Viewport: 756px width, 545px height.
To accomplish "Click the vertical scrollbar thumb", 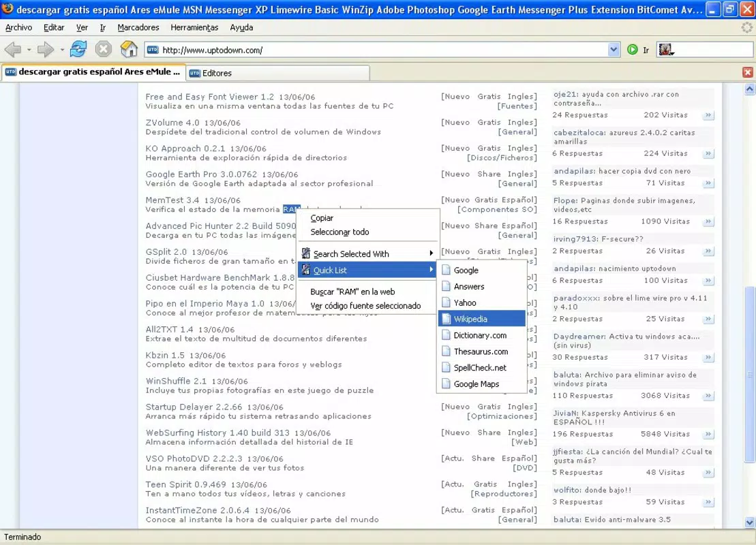I will click(x=750, y=375).
